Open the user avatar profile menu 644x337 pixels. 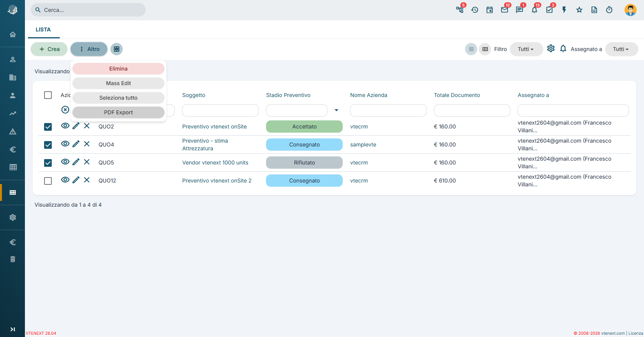(x=631, y=10)
